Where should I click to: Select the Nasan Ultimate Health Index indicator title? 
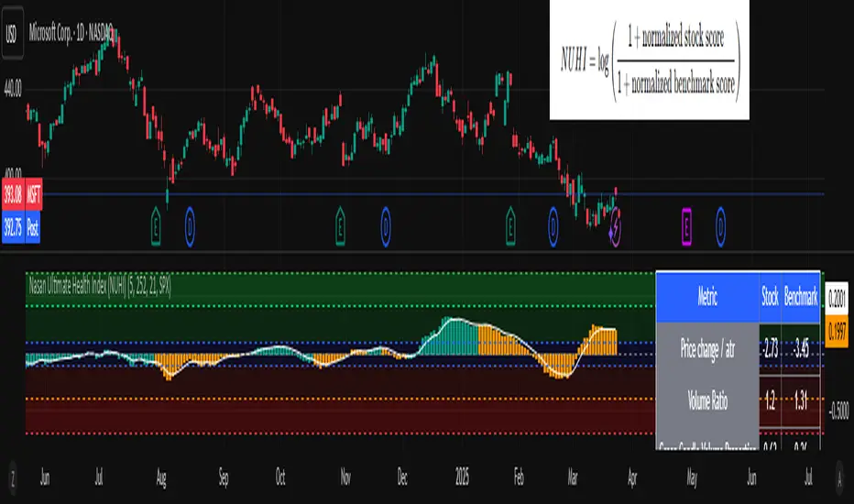(100, 286)
